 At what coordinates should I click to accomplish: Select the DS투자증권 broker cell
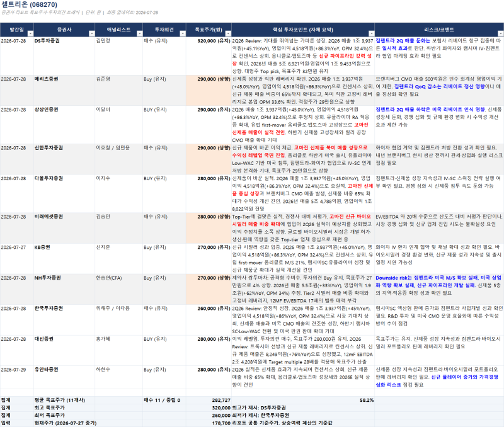point(64,56)
